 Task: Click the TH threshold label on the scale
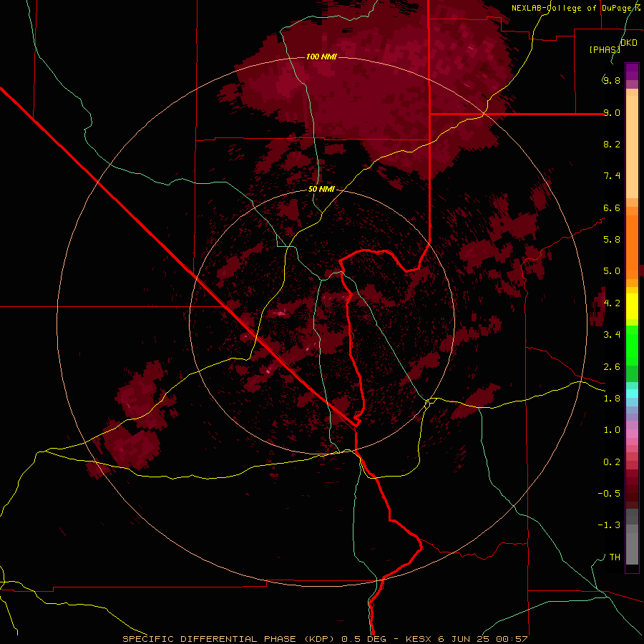pyautogui.click(x=615, y=557)
